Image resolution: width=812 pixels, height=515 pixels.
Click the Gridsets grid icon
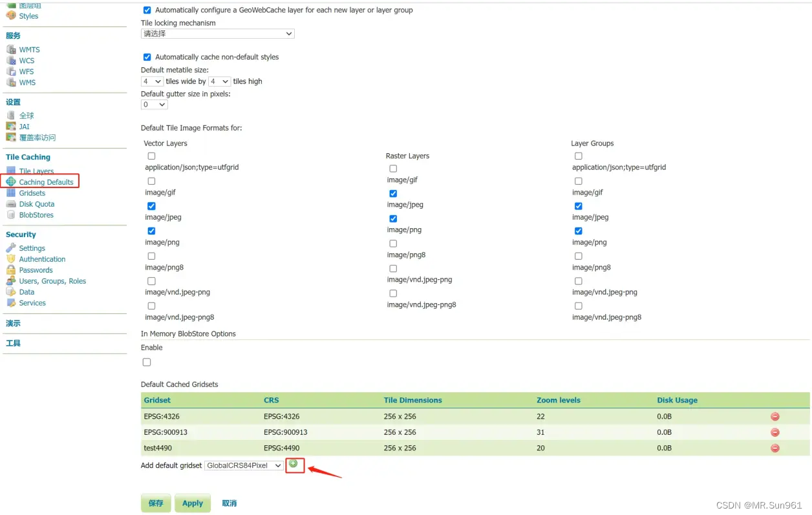coord(11,193)
